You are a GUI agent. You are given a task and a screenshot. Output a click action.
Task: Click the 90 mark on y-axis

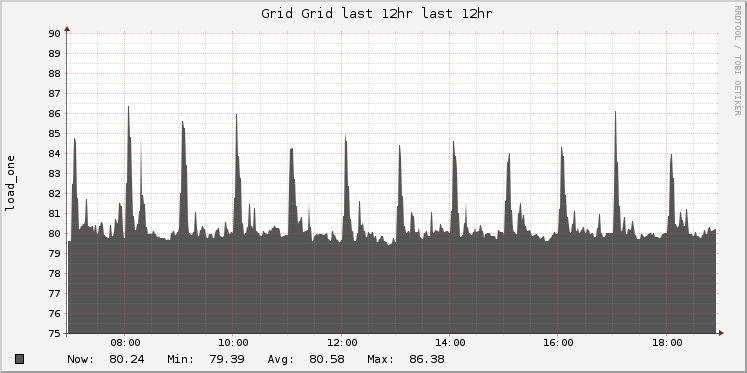pos(54,33)
